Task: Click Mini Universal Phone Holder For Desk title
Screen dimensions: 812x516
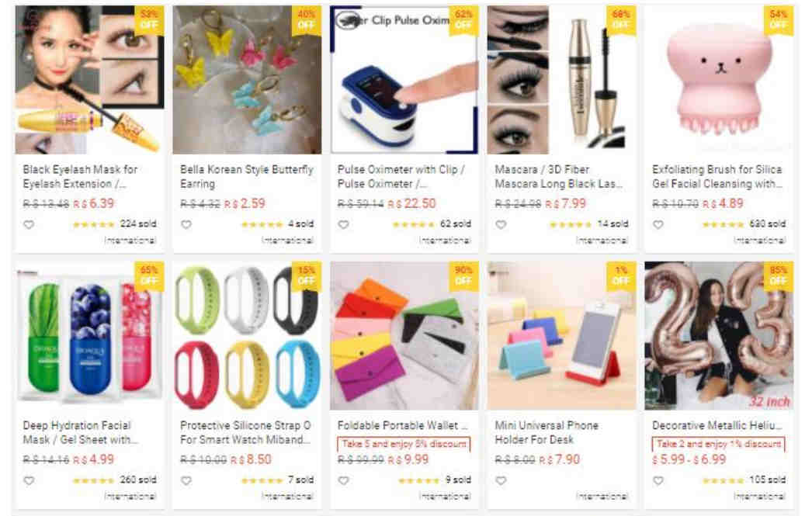Action: pyautogui.click(x=547, y=432)
